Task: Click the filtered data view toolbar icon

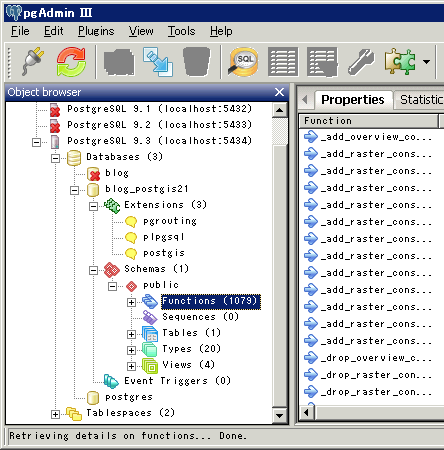Action: (x=322, y=62)
